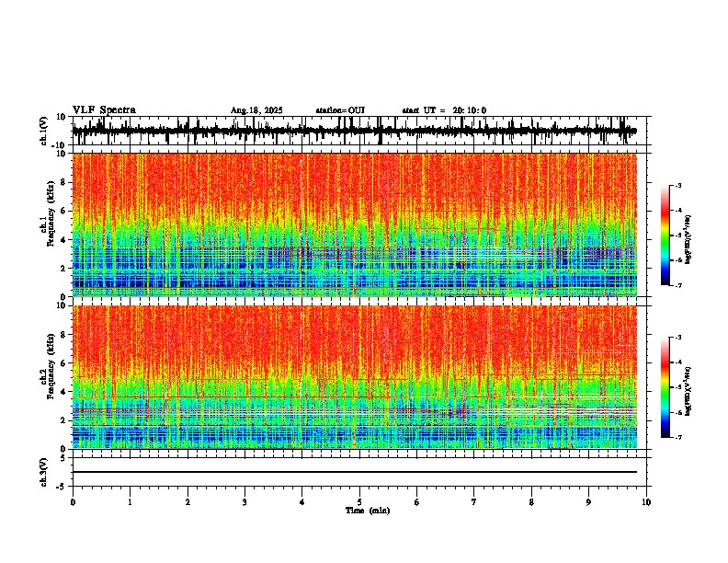Click the "-7" label on ch.2 colorbar

(678, 437)
